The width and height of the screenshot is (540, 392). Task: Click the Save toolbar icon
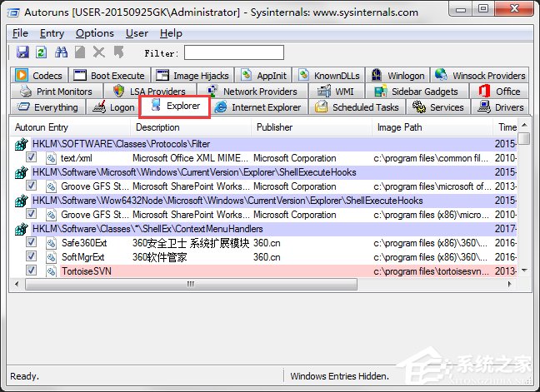click(x=22, y=52)
